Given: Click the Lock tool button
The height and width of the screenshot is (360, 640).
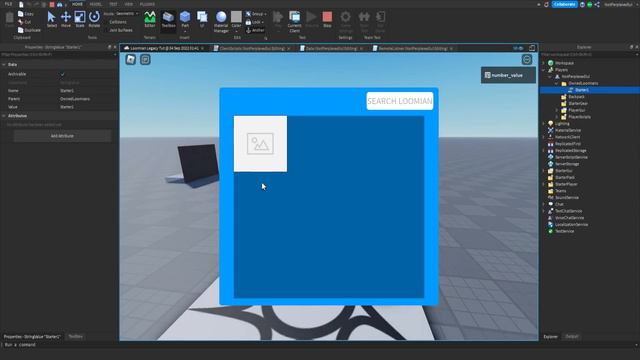Looking at the screenshot, I should (x=255, y=22).
